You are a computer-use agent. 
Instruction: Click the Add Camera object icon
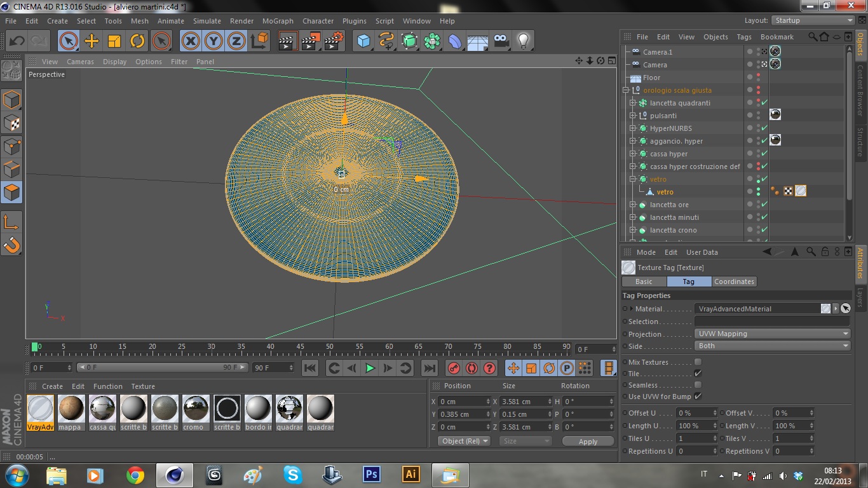tap(501, 41)
